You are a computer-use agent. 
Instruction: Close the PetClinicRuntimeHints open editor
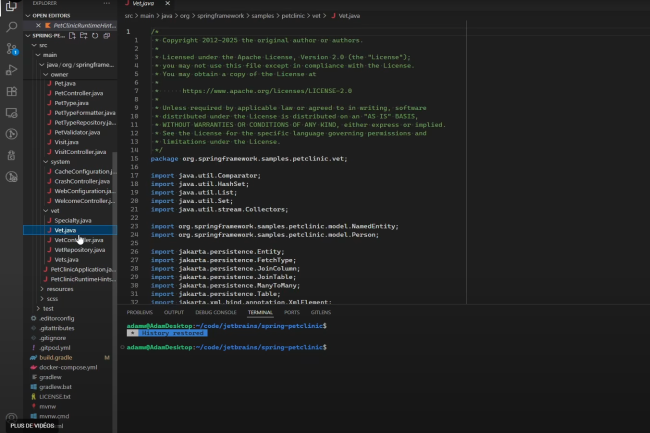(x=38, y=25)
